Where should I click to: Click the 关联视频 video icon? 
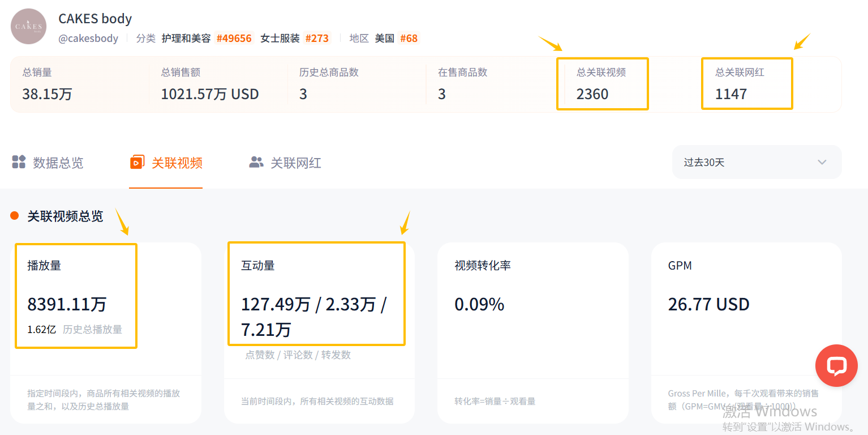pyautogui.click(x=137, y=162)
